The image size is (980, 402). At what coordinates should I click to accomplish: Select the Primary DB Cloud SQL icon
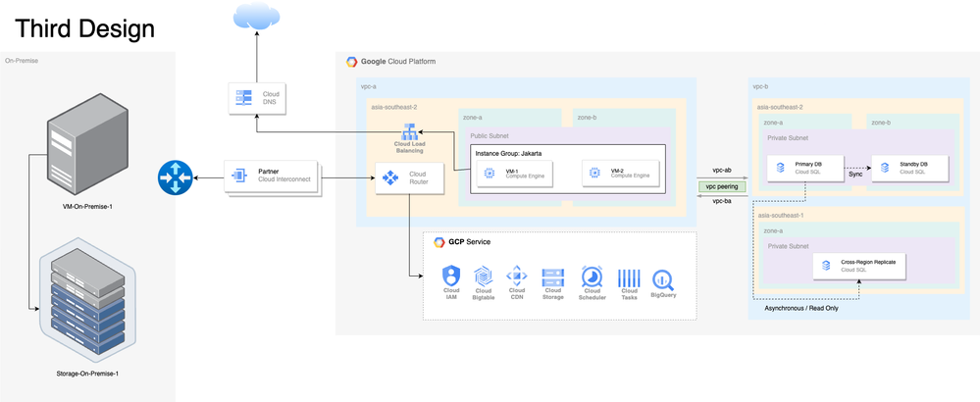click(x=780, y=168)
